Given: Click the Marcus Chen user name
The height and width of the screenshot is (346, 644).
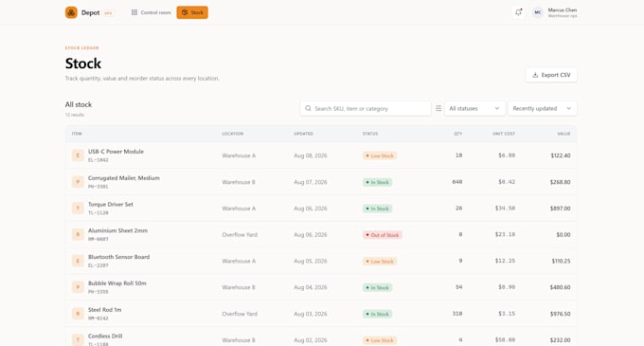Looking at the screenshot, I should [x=563, y=9].
